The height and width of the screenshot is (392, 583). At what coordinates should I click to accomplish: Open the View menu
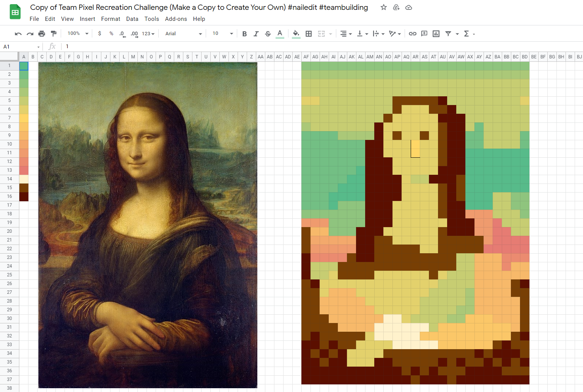(x=68, y=19)
